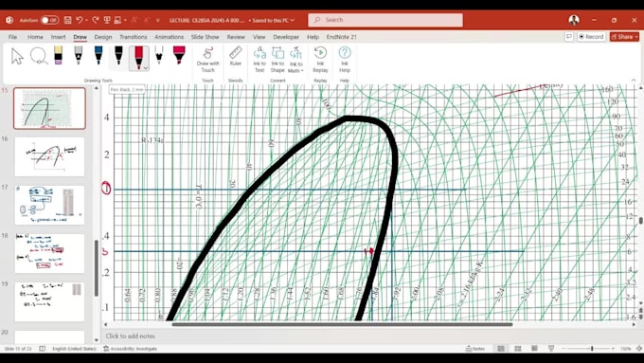Select slide 18 thumbnail
Image resolution: width=644 pixels, height=363 pixels.
click(49, 254)
